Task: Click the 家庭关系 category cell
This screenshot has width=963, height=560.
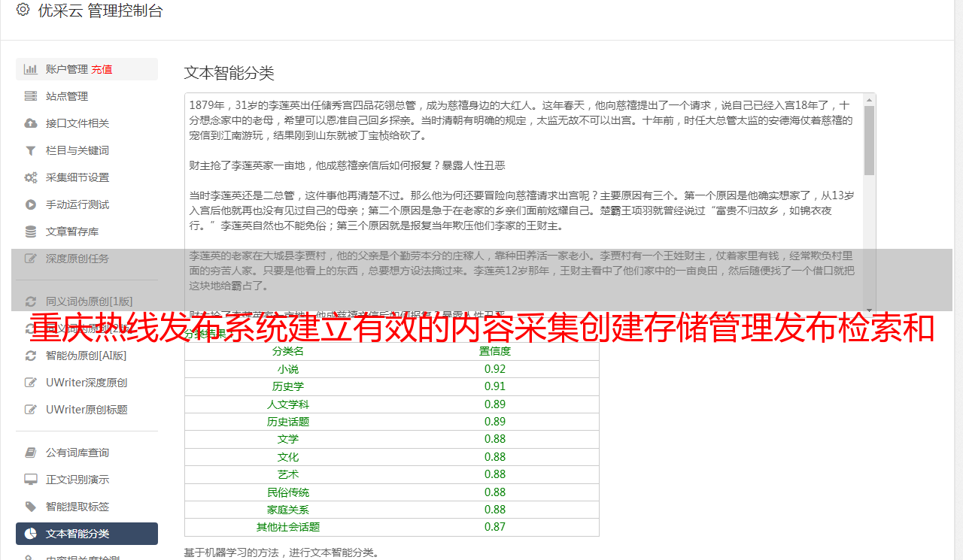Action: 288,510
